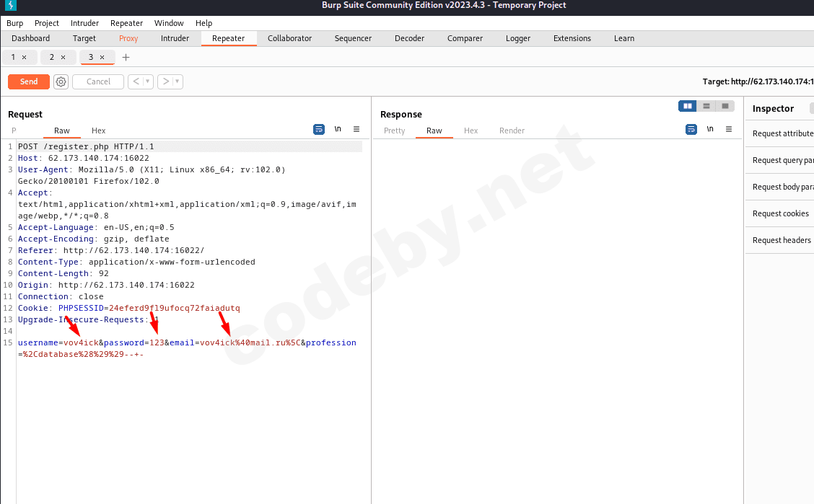Toggle response non-printable characters \n icon
This screenshot has height=504, width=814.
tap(709, 129)
